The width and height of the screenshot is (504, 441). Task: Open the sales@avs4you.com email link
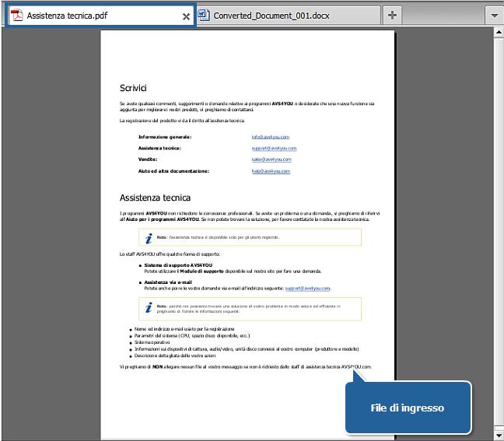click(271, 159)
